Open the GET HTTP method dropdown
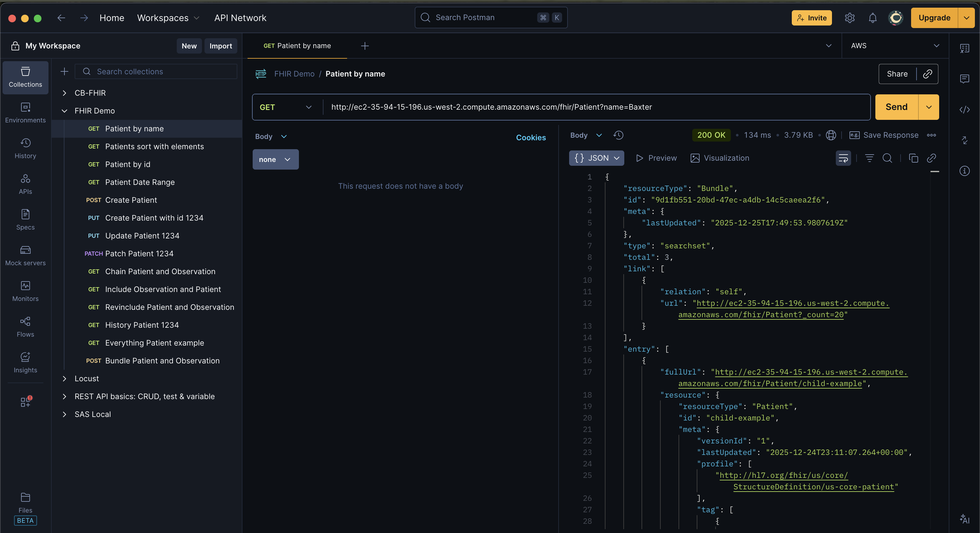Viewport: 980px width, 533px height. coord(286,107)
